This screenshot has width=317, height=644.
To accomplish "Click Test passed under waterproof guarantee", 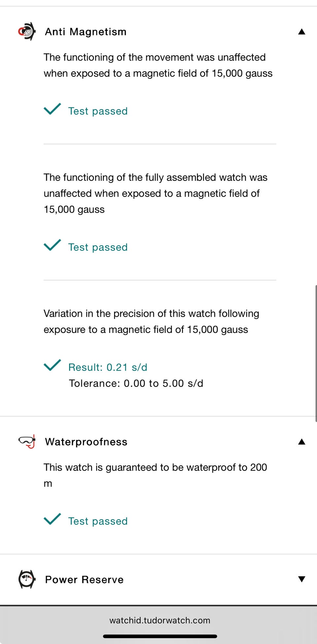I will 98,521.
